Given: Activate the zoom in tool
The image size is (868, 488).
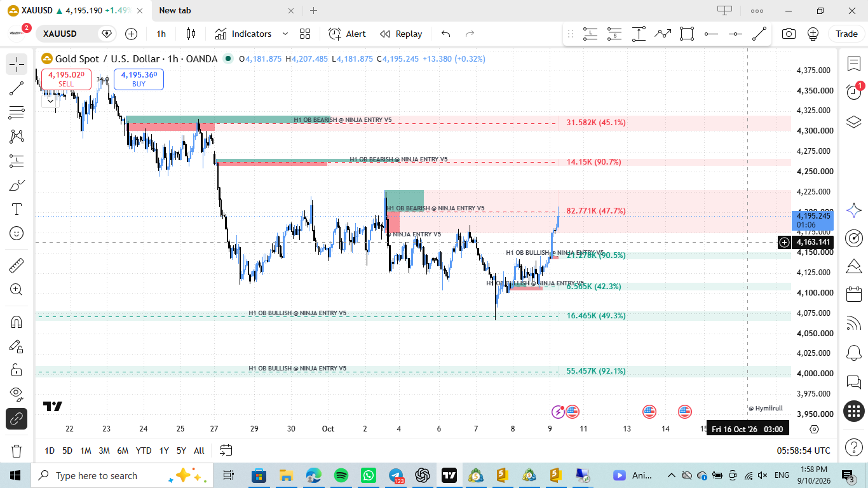Looking at the screenshot, I should click(x=17, y=289).
